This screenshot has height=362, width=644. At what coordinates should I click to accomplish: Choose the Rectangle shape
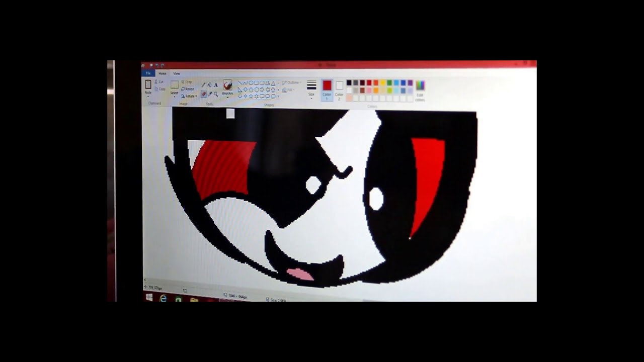coord(256,83)
